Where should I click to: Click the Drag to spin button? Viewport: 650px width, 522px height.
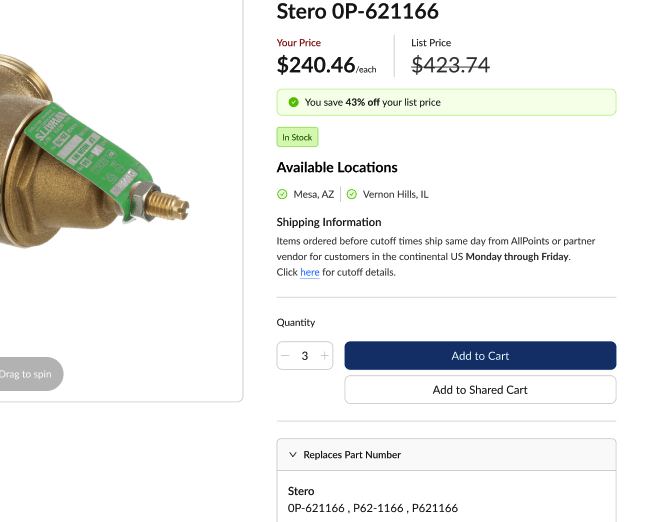[x=27, y=374]
